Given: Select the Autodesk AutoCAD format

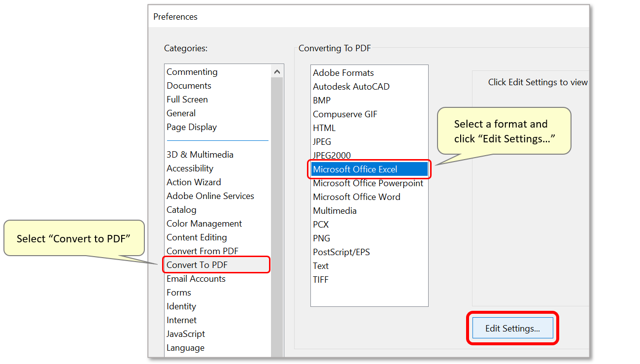Looking at the screenshot, I should pyautogui.click(x=351, y=86).
